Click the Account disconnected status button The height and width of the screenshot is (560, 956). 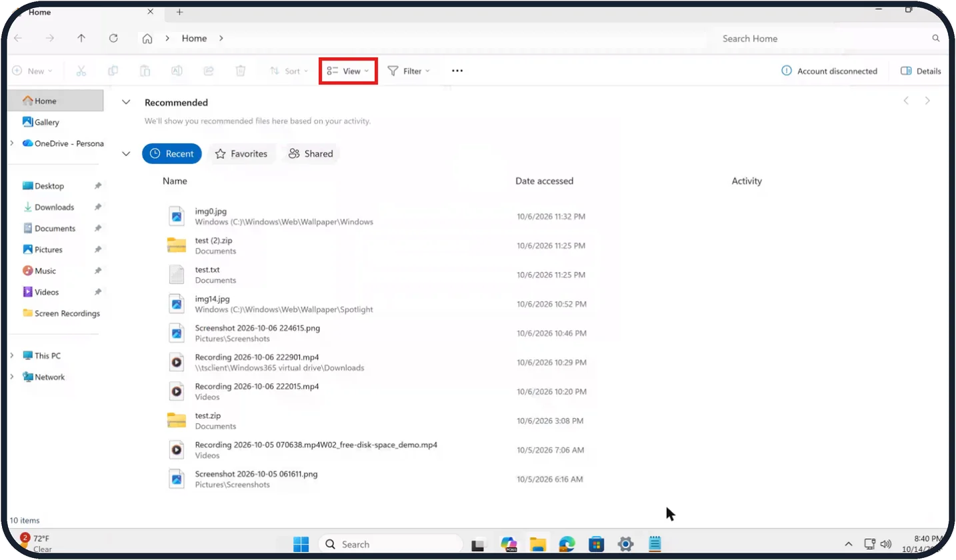829,71
